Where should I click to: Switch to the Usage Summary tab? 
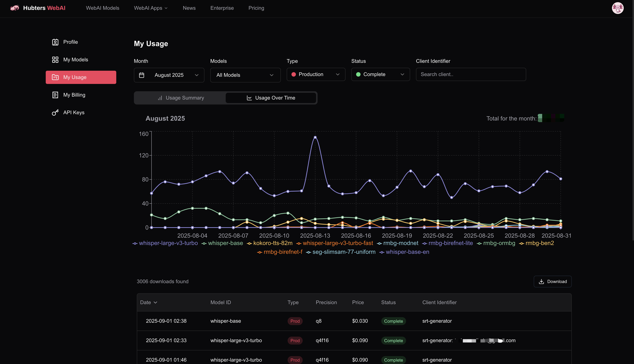point(181,98)
